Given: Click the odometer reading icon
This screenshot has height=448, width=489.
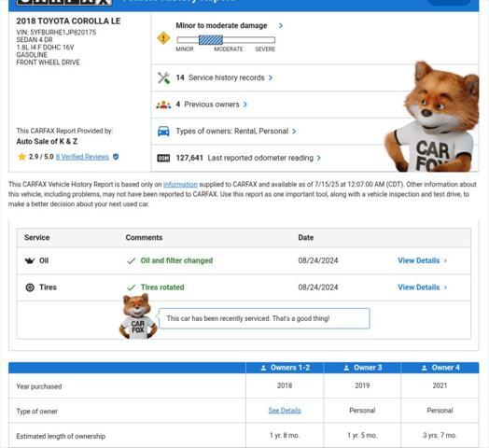Looking at the screenshot, I should coord(163,158).
